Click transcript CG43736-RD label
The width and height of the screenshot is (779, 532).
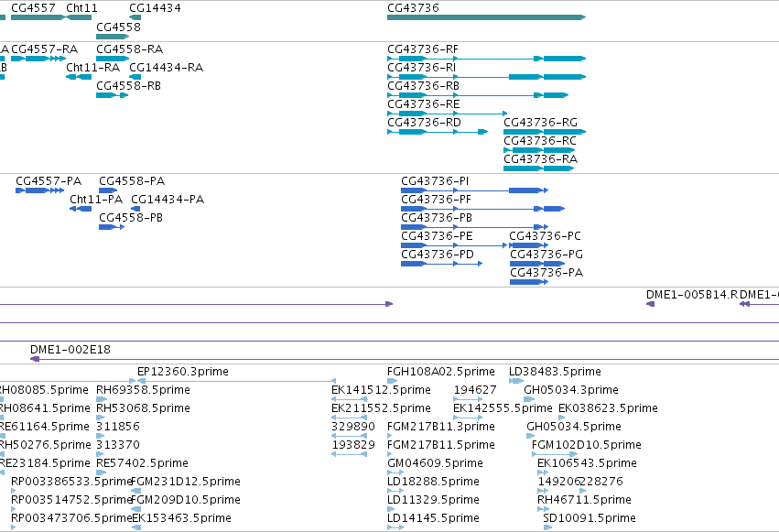(x=424, y=123)
